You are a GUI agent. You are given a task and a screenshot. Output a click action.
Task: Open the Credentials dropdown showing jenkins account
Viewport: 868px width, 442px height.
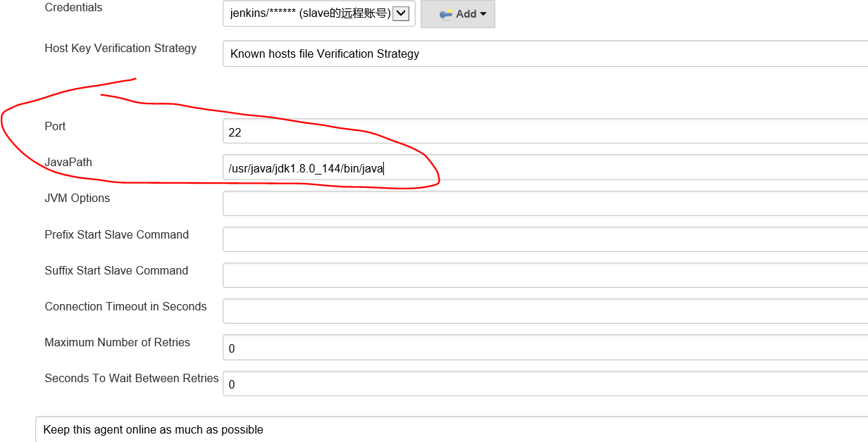tap(318, 13)
